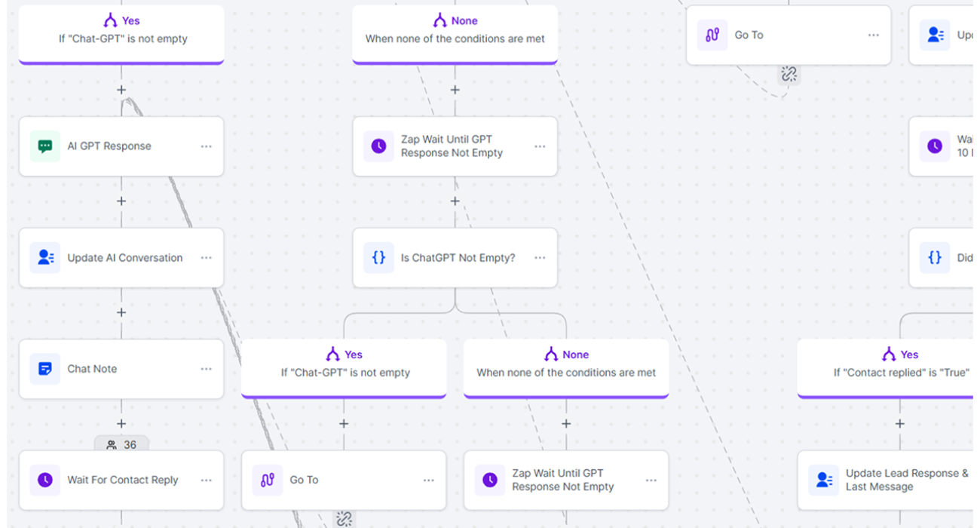980x528 pixels.
Task: Click the split-path icon on the bottom Go To node
Action: [x=268, y=480]
